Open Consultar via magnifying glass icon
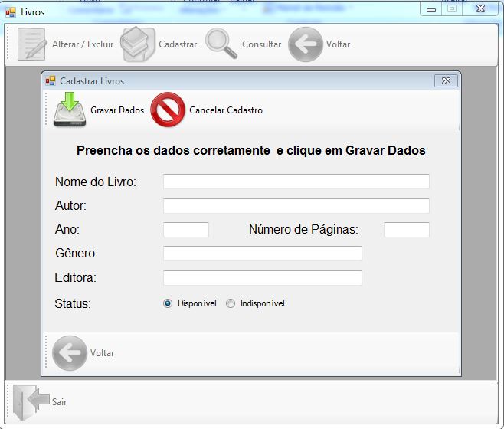This screenshot has width=504, height=429. click(221, 44)
